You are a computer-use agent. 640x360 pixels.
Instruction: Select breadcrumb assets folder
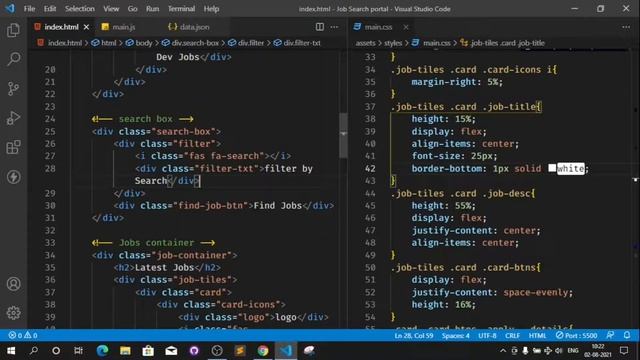tap(365, 43)
